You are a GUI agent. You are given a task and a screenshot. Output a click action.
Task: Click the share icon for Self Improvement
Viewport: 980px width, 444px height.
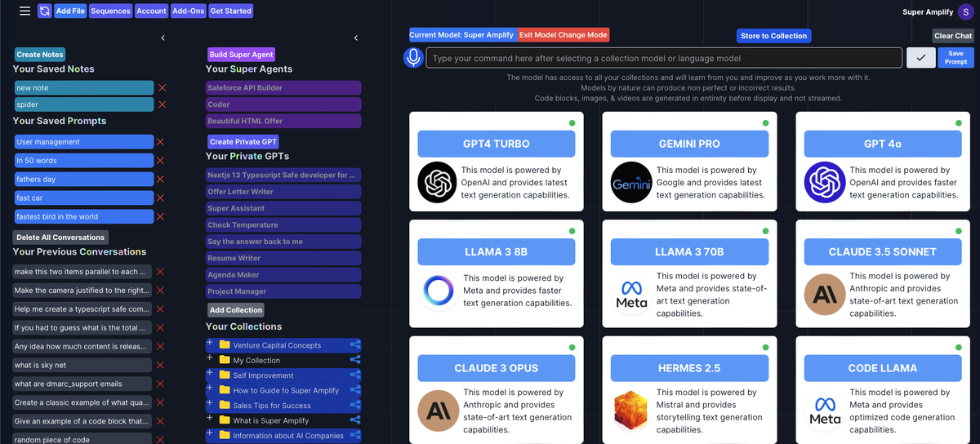coord(355,375)
